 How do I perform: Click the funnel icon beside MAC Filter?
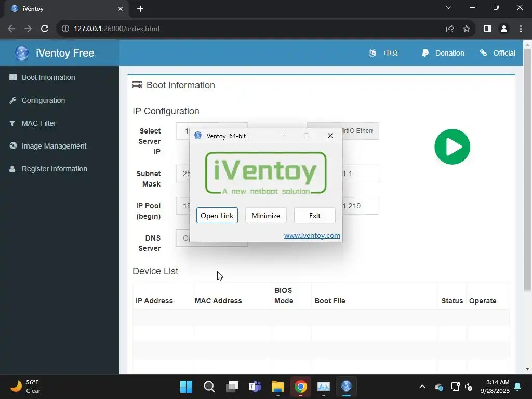tap(12, 123)
